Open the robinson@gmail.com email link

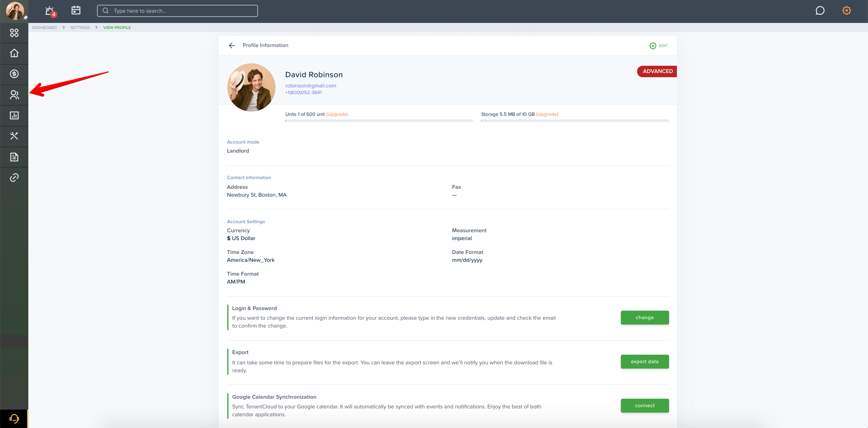311,86
